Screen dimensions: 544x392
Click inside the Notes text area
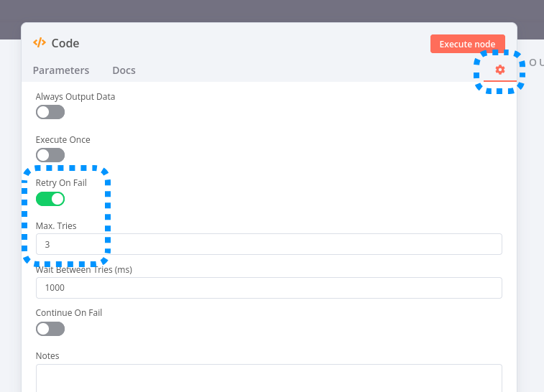269,378
